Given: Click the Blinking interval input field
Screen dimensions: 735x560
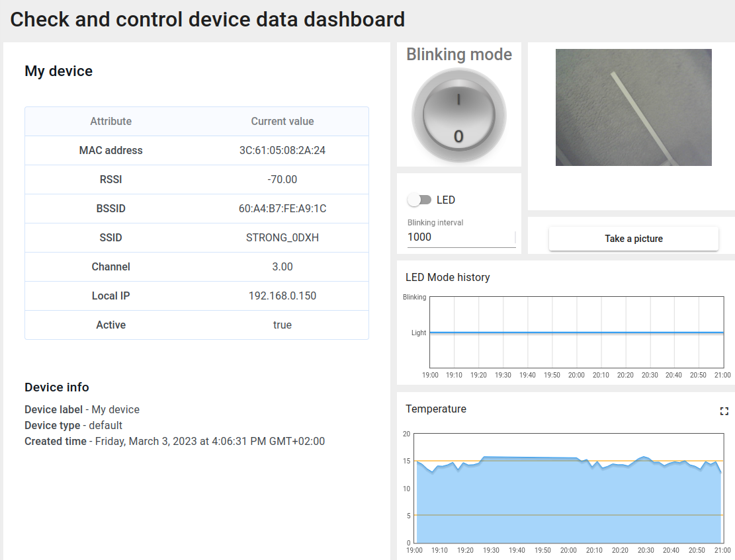Looking at the screenshot, I should [x=460, y=237].
